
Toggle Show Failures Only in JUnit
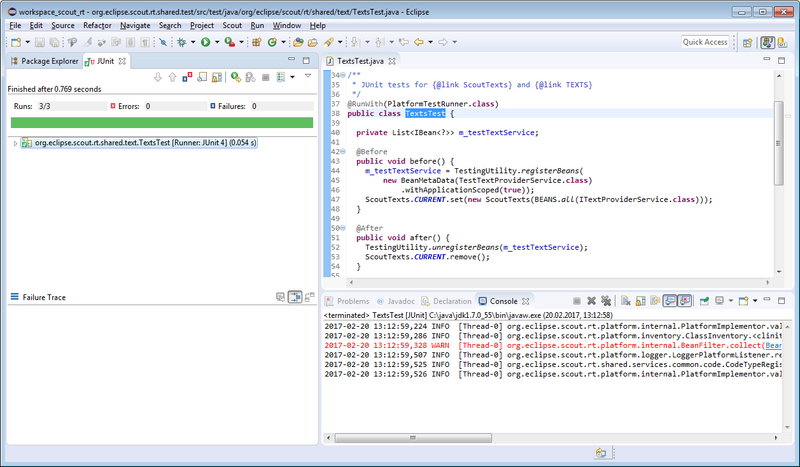coord(187,77)
